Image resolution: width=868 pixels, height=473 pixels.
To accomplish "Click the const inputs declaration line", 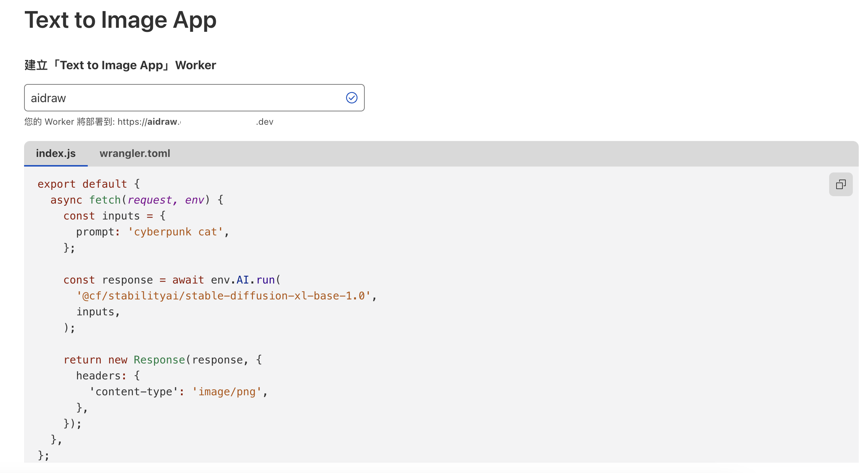I will pyautogui.click(x=115, y=216).
